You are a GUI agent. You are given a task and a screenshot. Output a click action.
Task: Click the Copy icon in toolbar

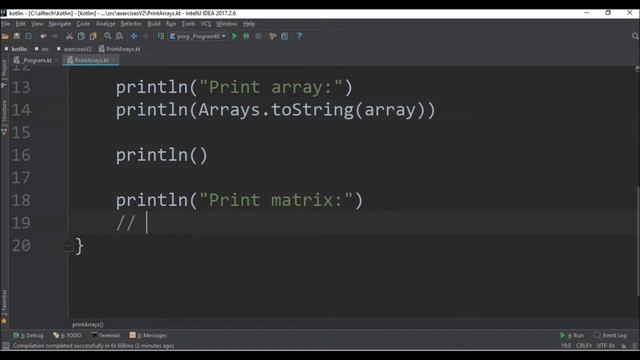click(x=81, y=36)
